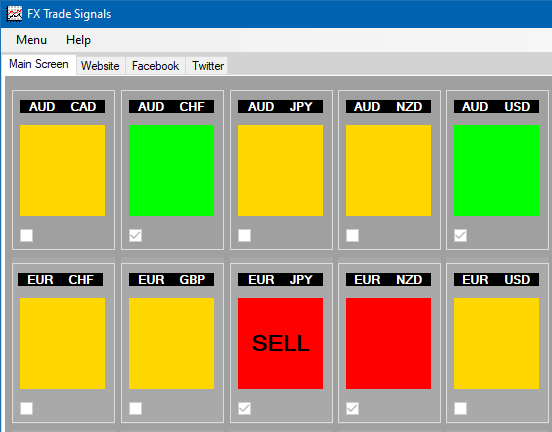Enable the AUD JPY checkbox
552x432 pixels.
coord(244,235)
